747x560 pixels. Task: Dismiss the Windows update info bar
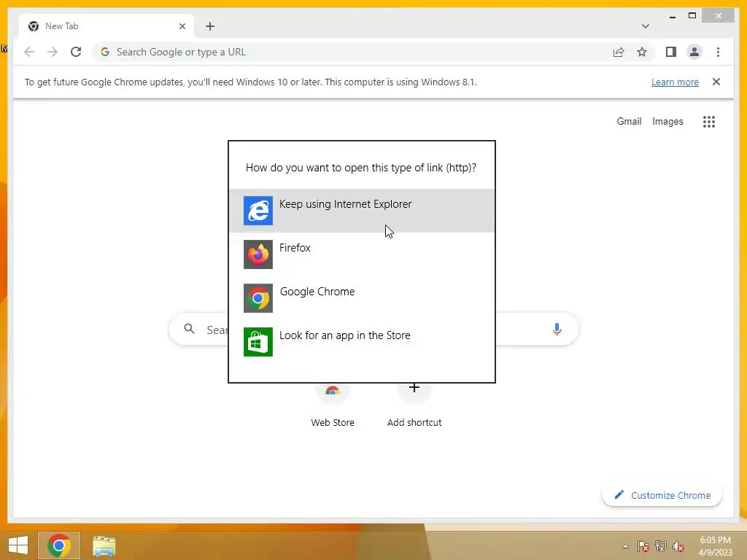716,82
